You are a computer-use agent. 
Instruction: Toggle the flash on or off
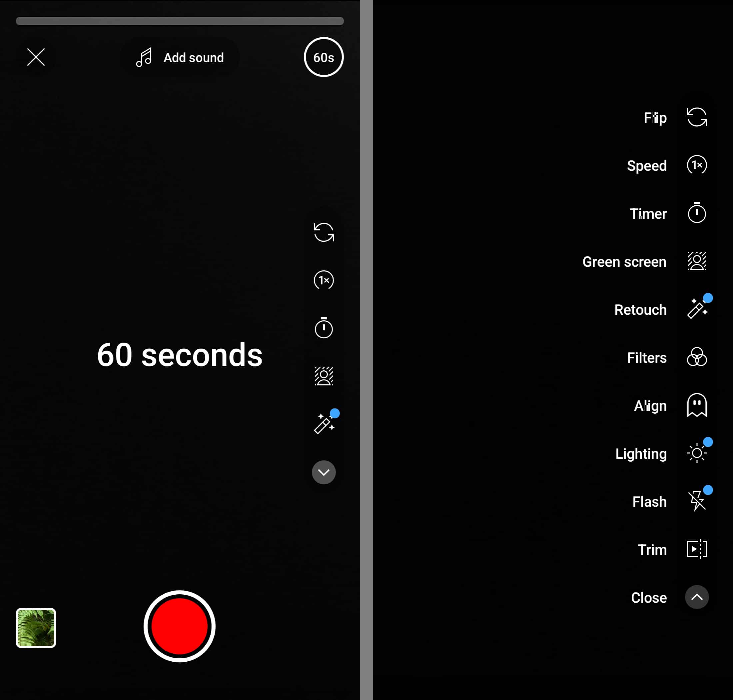tap(696, 501)
